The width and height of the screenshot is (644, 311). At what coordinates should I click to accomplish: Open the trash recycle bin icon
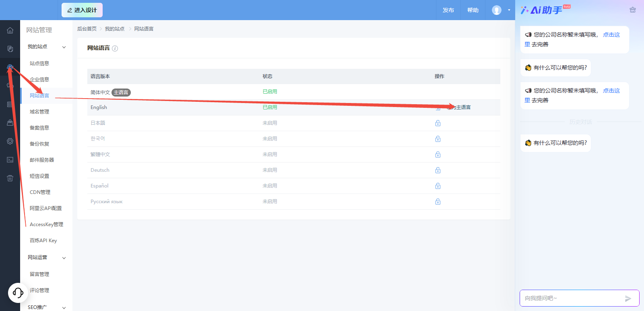[x=10, y=178]
